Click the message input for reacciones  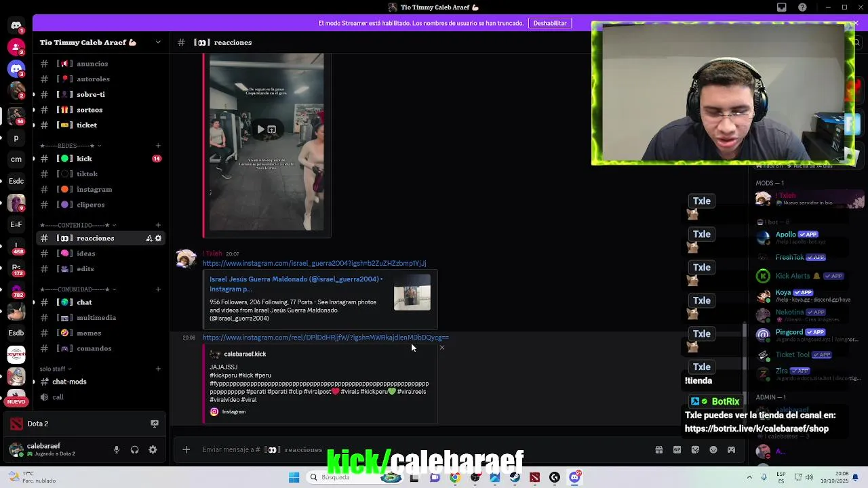coord(407,449)
